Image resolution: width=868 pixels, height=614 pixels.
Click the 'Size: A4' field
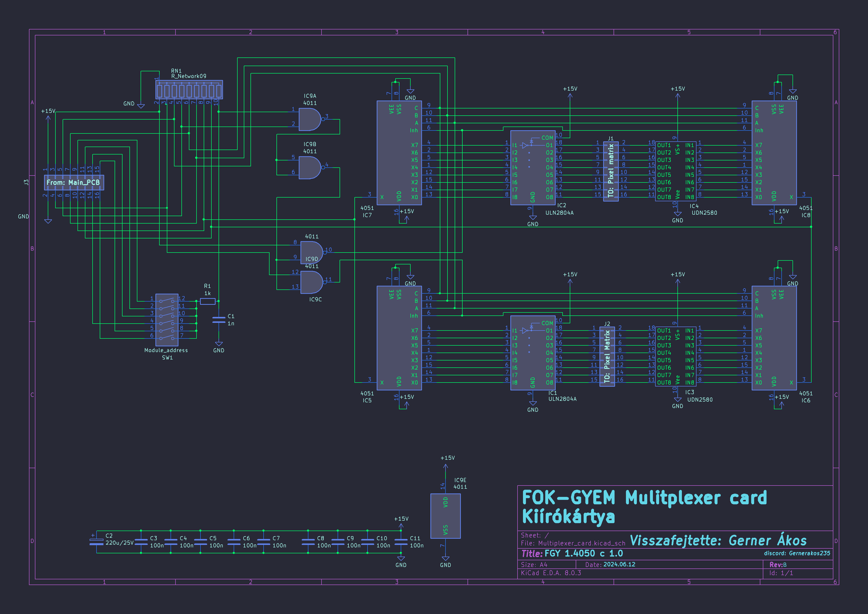(x=534, y=565)
